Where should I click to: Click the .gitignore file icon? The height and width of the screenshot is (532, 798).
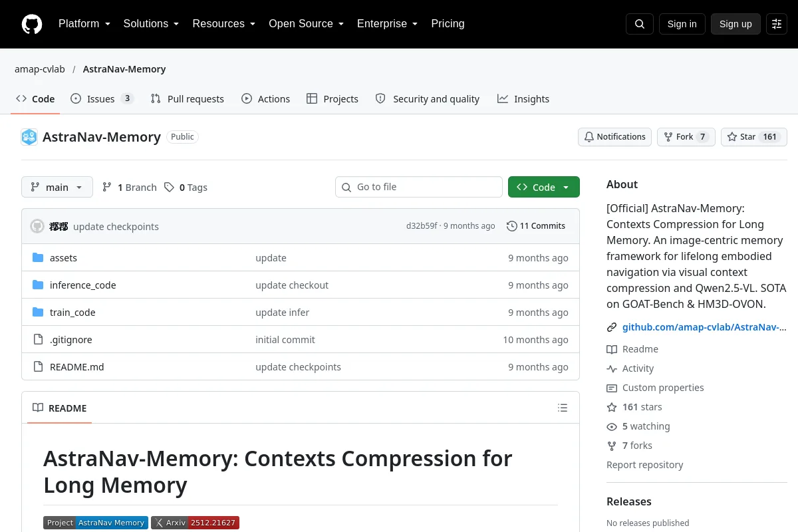coord(38,340)
